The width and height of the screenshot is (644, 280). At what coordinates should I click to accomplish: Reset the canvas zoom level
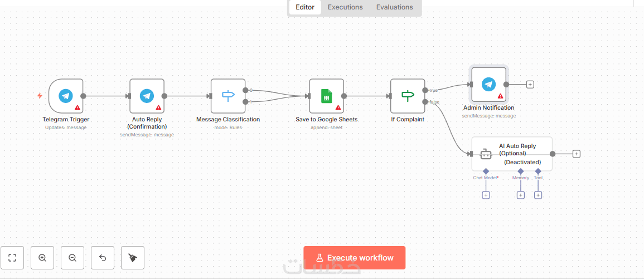tap(103, 258)
